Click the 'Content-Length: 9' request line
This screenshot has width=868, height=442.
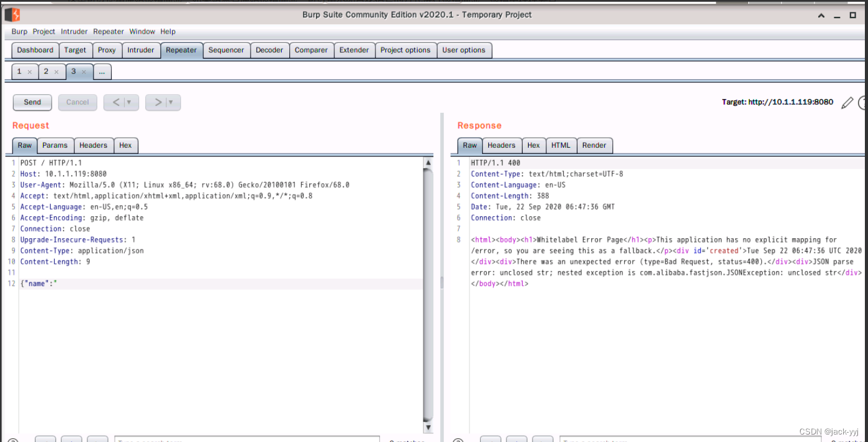[x=55, y=262]
